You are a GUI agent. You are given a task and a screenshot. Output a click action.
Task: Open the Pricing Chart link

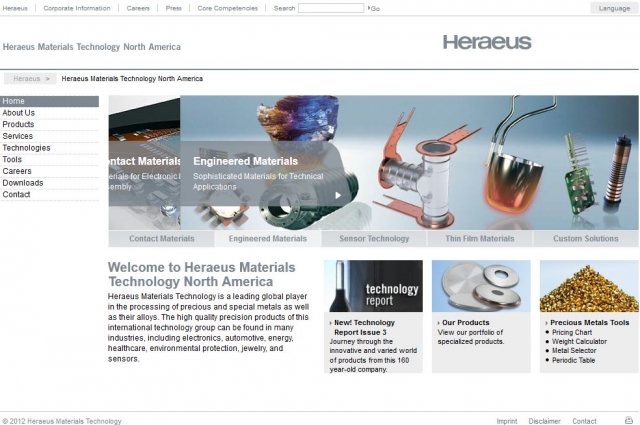coord(572,332)
